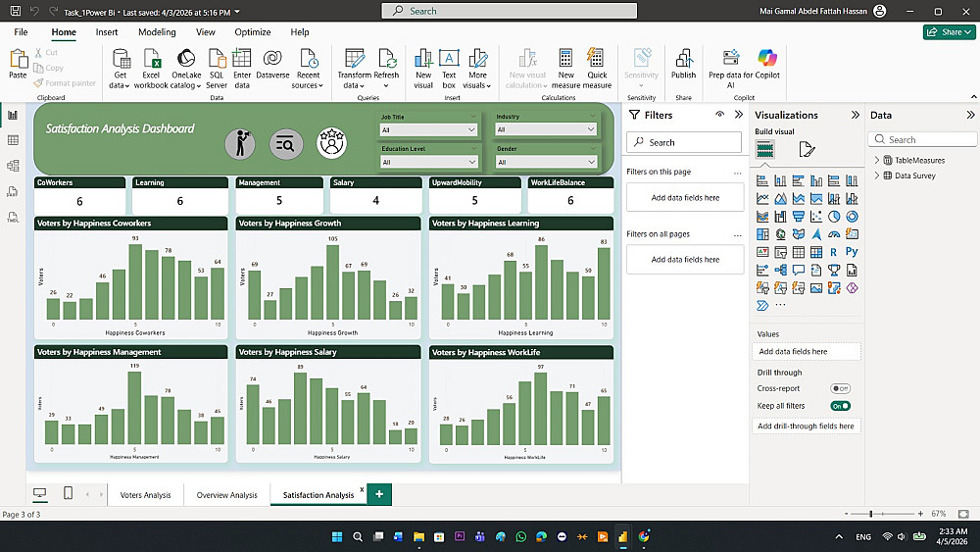
Task: Open more options for Filters on this page
Action: pyautogui.click(x=738, y=173)
